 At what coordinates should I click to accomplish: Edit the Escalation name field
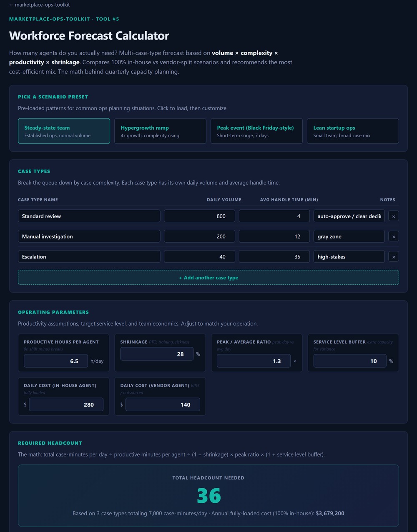coord(89,257)
